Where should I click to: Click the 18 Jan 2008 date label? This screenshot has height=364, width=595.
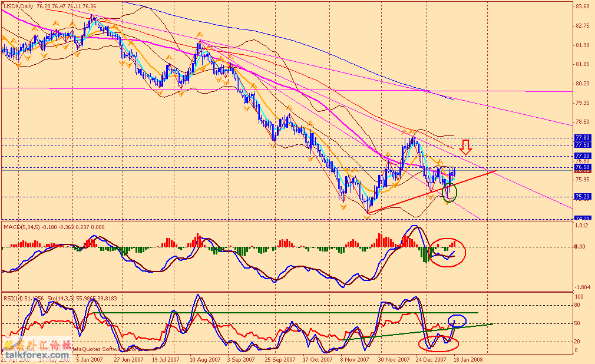point(469,359)
